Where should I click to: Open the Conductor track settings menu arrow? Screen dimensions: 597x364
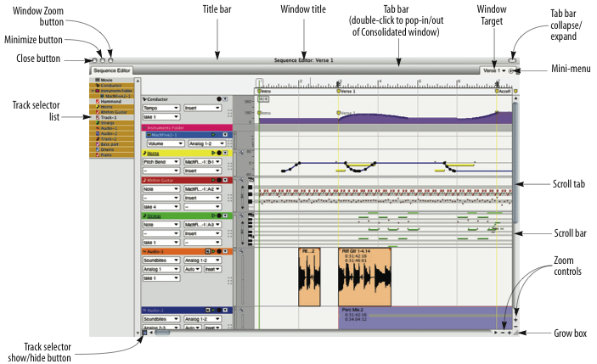coord(225,99)
